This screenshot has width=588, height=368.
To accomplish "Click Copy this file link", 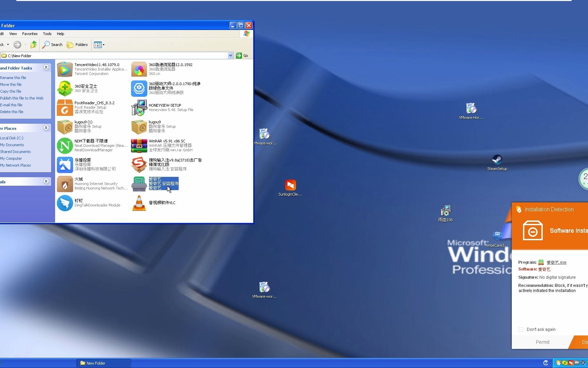I will pyautogui.click(x=11, y=91).
